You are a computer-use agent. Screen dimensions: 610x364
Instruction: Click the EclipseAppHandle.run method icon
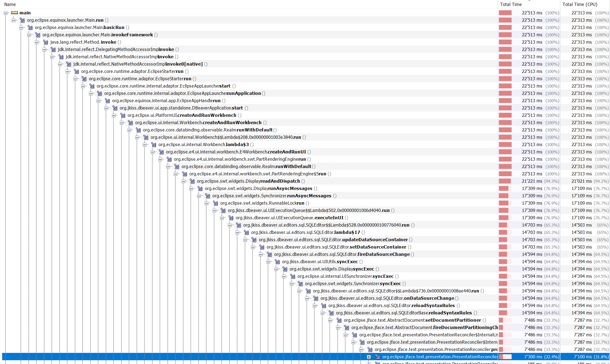pos(107,101)
